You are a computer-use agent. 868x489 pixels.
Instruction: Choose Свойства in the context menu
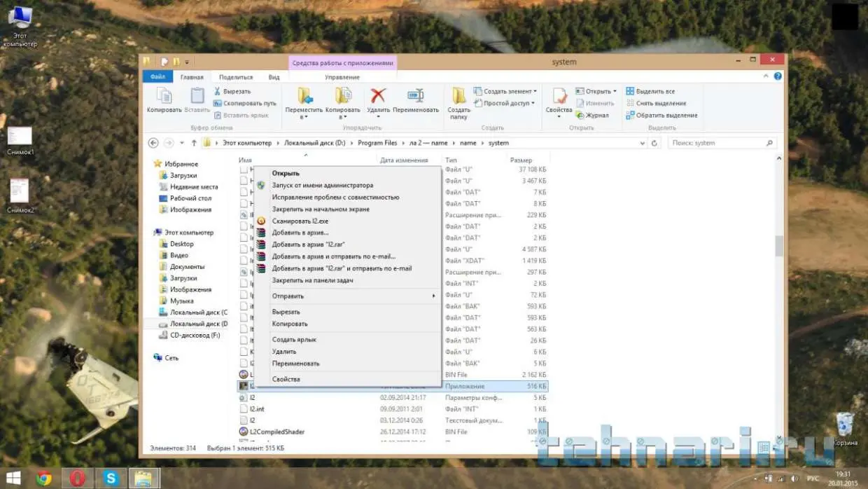pyautogui.click(x=348, y=379)
